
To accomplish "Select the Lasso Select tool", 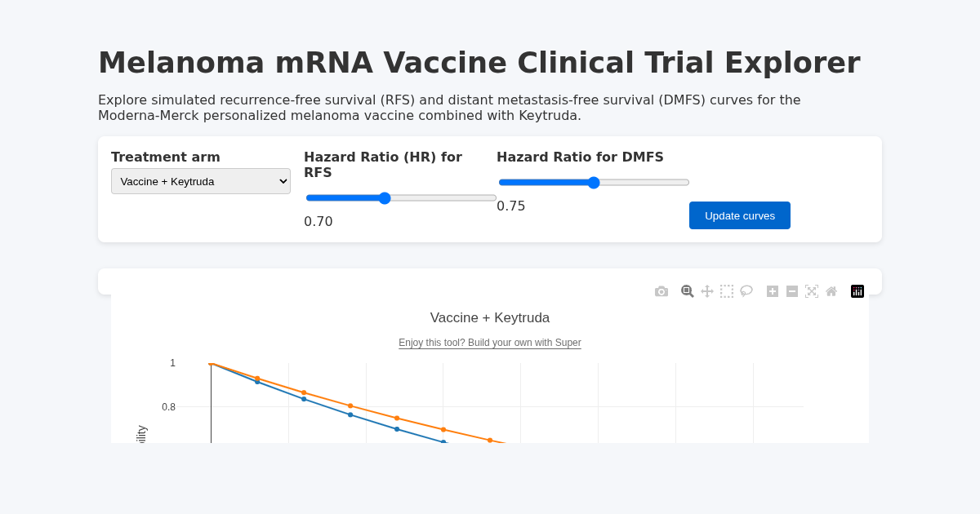I will point(746,291).
